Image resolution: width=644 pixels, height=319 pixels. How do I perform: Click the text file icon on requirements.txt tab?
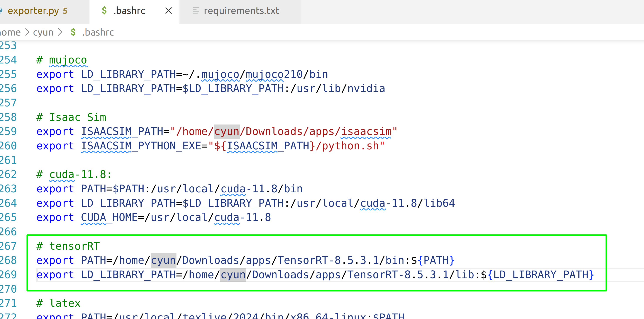(196, 11)
